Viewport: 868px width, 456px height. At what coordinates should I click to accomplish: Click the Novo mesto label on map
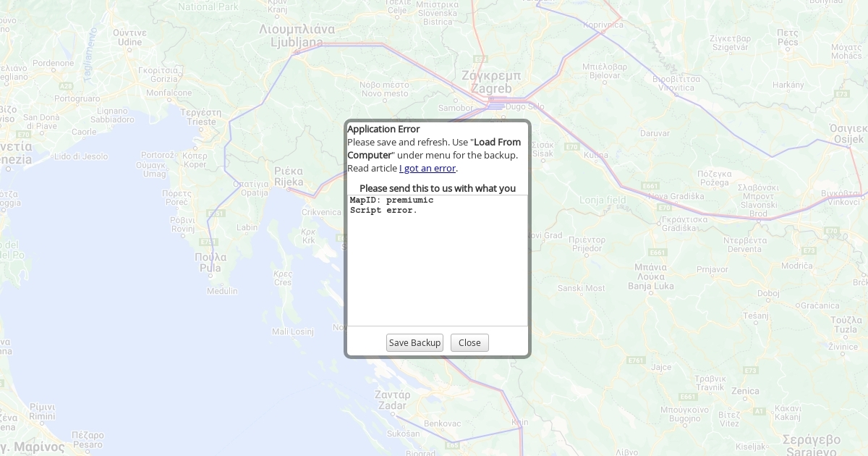tap(385, 88)
